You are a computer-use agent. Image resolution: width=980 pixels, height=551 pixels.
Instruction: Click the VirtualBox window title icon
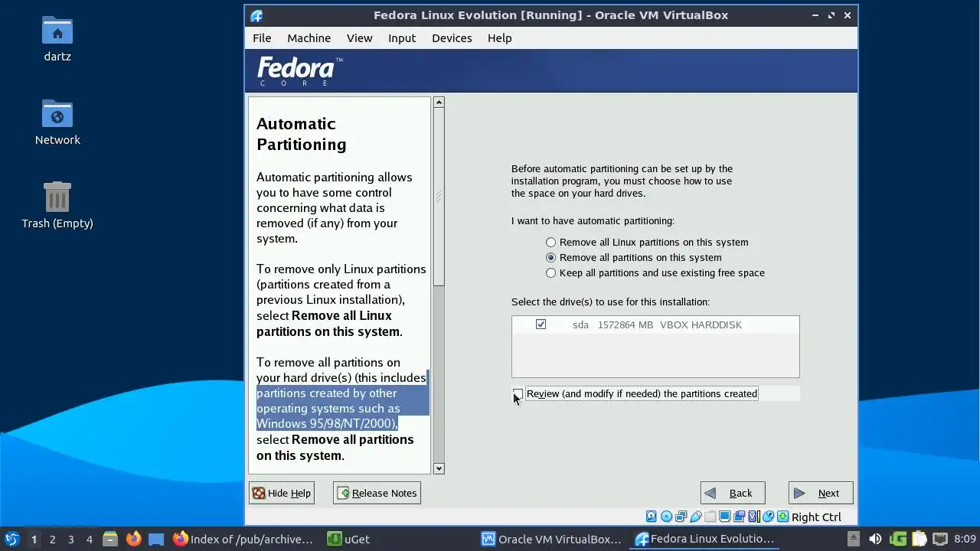256,15
